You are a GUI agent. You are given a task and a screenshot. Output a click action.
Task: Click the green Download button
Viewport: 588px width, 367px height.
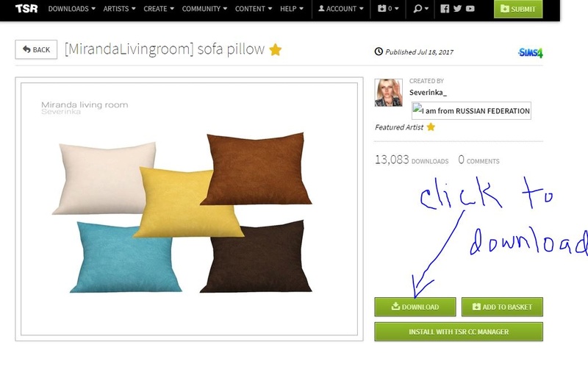point(415,307)
